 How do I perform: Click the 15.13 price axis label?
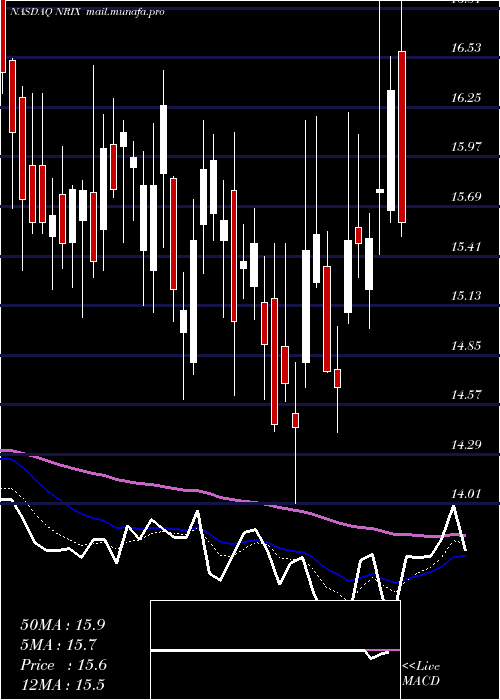point(466,296)
